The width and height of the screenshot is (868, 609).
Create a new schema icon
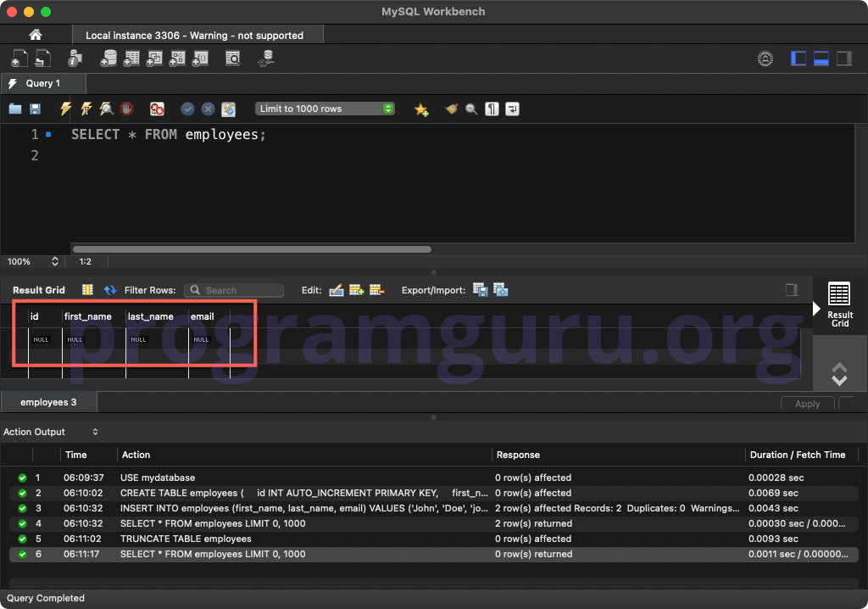pyautogui.click(x=108, y=59)
